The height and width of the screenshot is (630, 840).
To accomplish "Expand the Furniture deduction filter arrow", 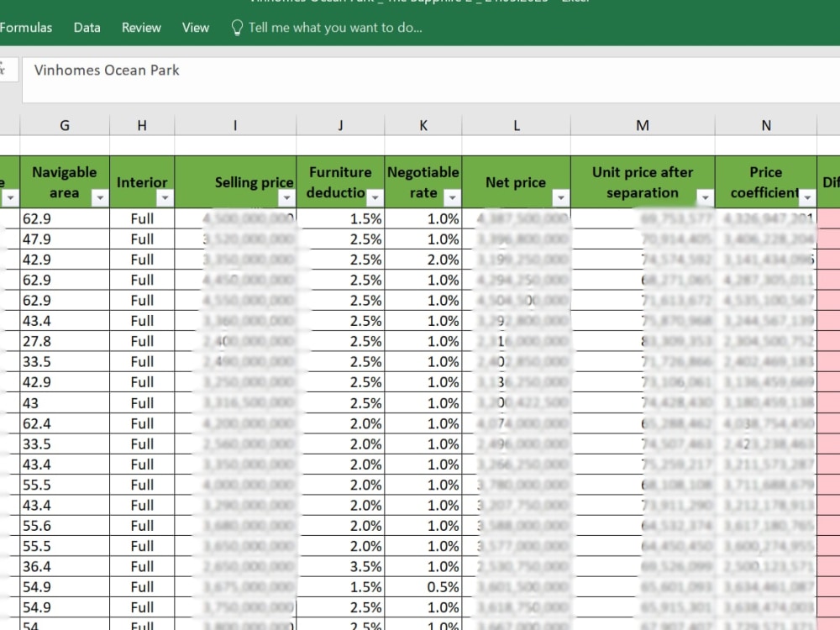I will 375,197.
